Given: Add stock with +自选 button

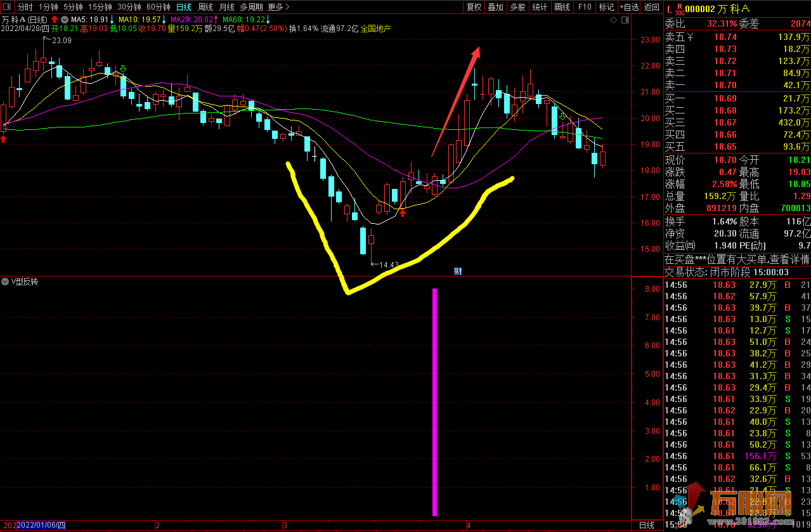Looking at the screenshot, I should click(x=628, y=7).
